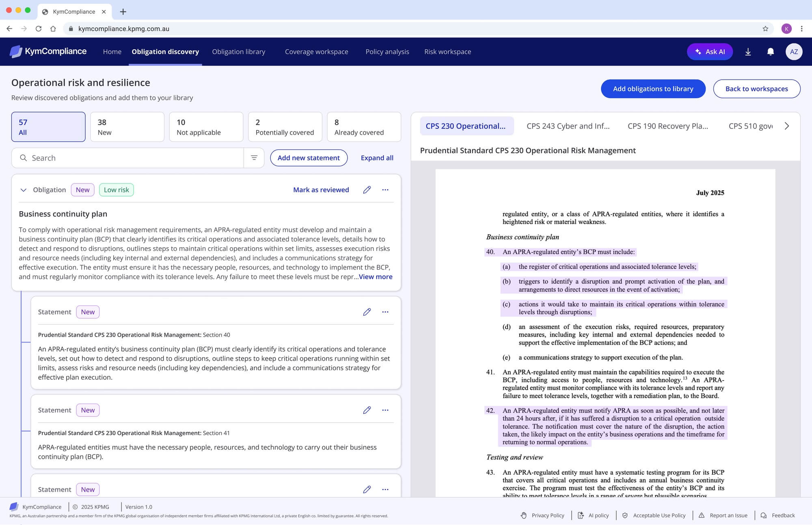Filter by 10 Not applicable
The height and width of the screenshot is (525, 812).
tap(206, 127)
